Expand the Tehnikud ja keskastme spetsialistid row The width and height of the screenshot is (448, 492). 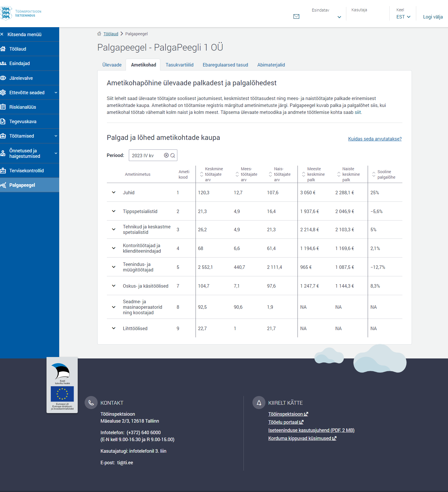click(114, 230)
